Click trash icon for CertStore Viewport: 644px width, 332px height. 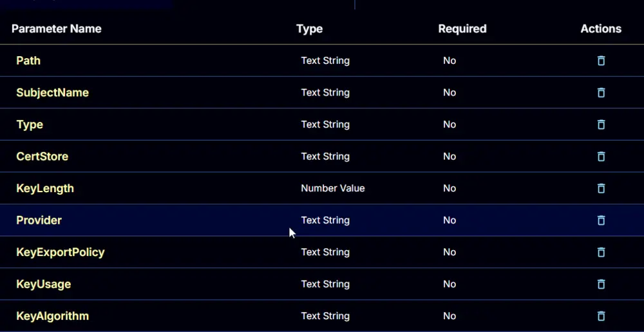tap(601, 157)
